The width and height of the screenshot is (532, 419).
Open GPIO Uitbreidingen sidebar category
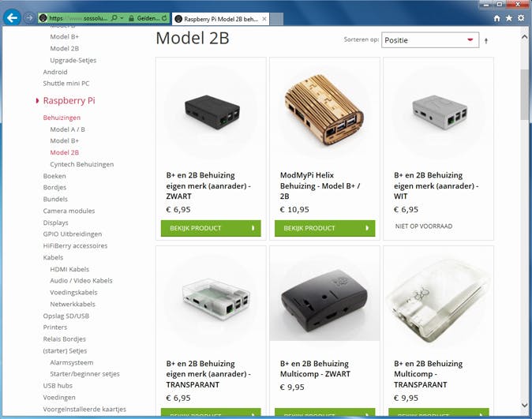(73, 234)
